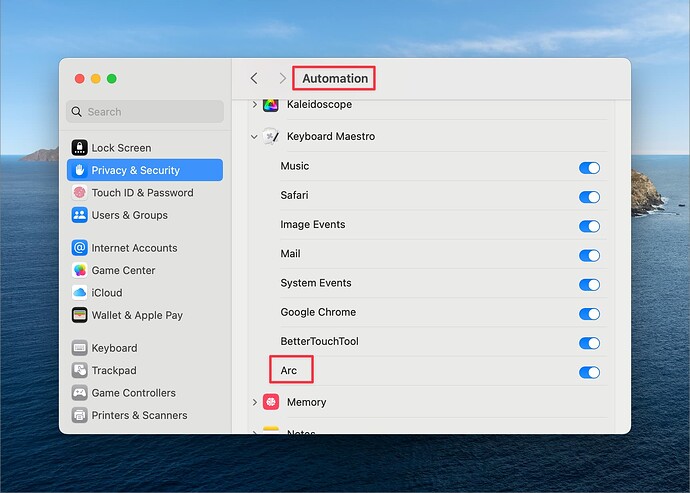
Task: Open Lock Screen settings
Action: [145, 147]
